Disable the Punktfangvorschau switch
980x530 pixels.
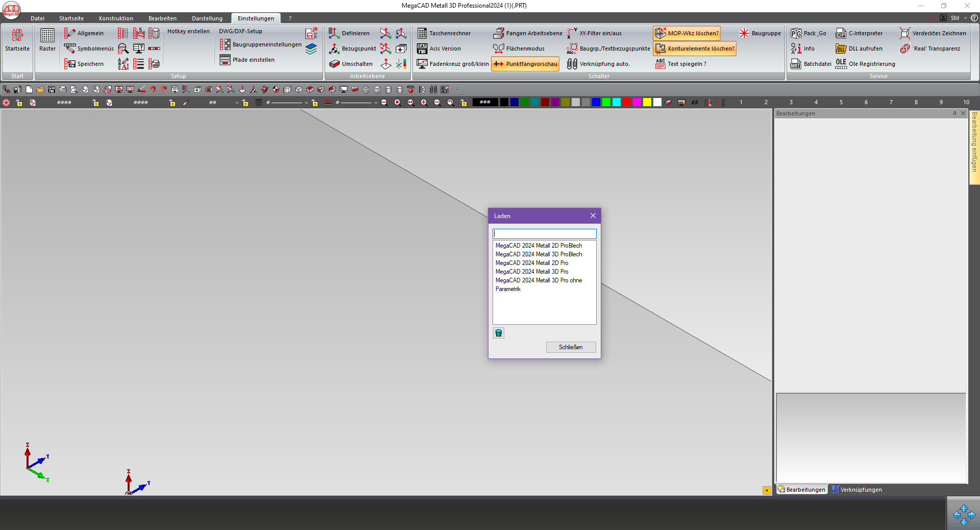(525, 64)
